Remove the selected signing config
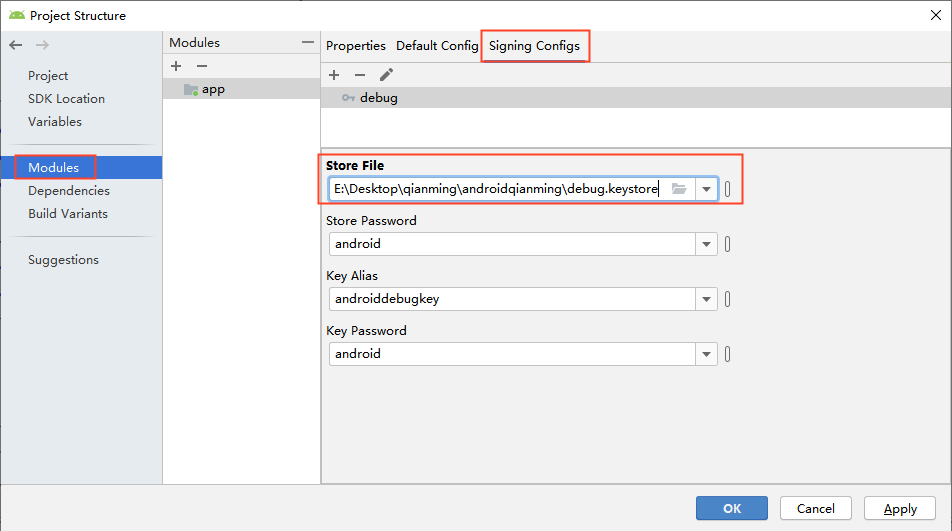The image size is (952, 531). tap(360, 75)
